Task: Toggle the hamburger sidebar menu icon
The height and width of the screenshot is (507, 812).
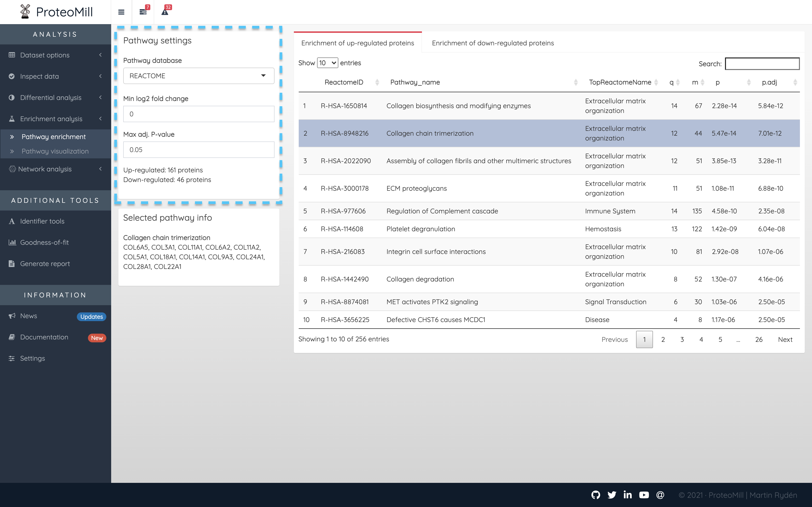Action: click(121, 12)
